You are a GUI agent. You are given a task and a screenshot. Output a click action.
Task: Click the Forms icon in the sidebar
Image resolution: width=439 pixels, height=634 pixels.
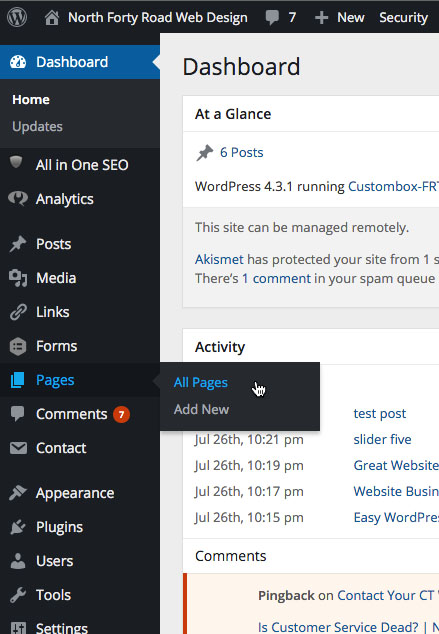click(x=18, y=347)
